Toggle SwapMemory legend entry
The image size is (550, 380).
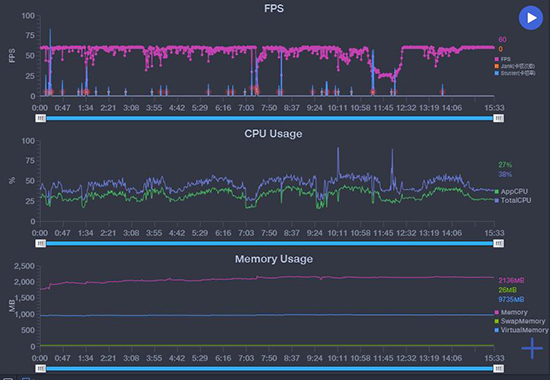[520, 321]
